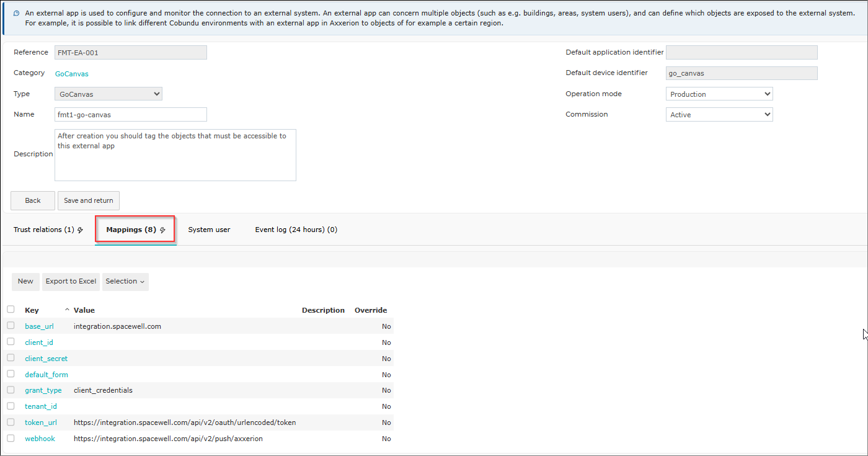Open the Type GoCanvas dropdown
This screenshot has height=456, width=868.
tap(108, 94)
